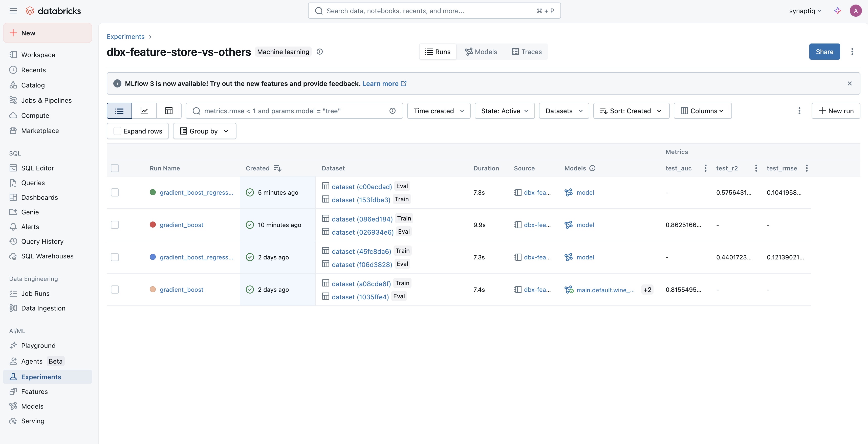The height and width of the screenshot is (444, 868).
Task: Click the red color dot for gradient_boost run
Action: pyautogui.click(x=153, y=225)
